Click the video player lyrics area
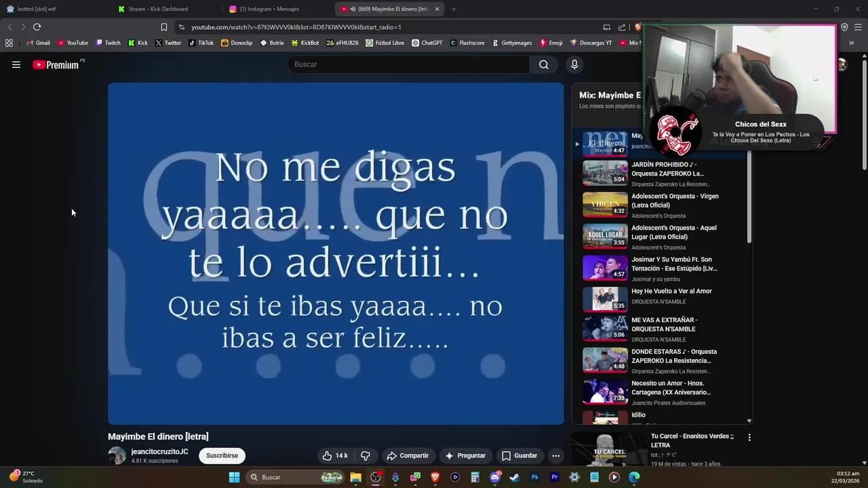The image size is (868, 488). coord(336,253)
